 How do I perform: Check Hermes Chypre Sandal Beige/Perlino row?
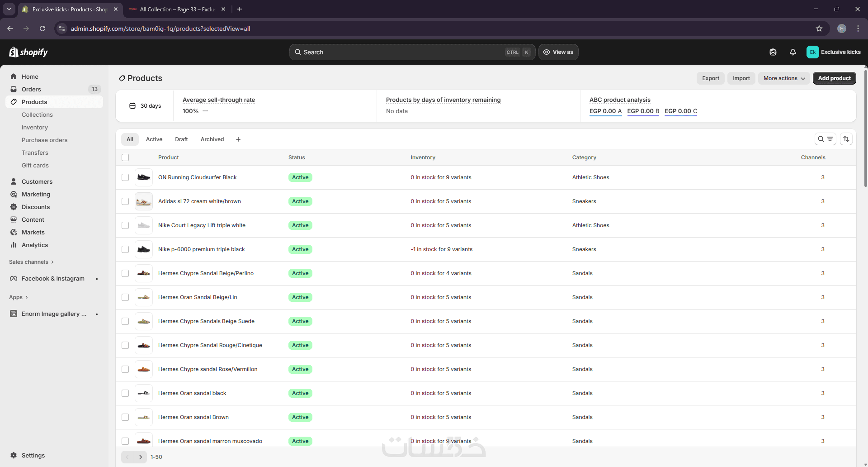(x=125, y=273)
